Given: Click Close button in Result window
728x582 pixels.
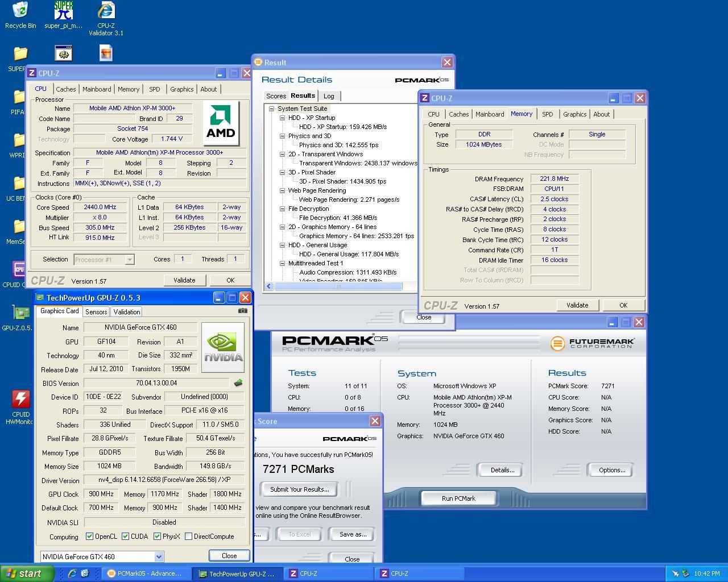Looking at the screenshot, I should pos(424,317).
